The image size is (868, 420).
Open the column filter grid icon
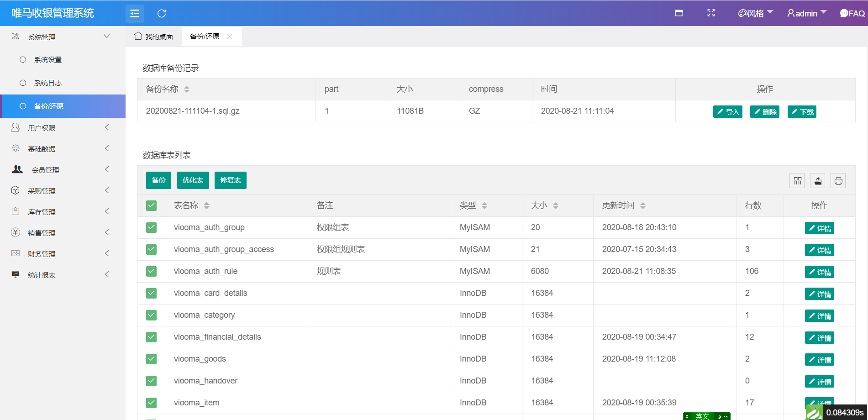[797, 181]
